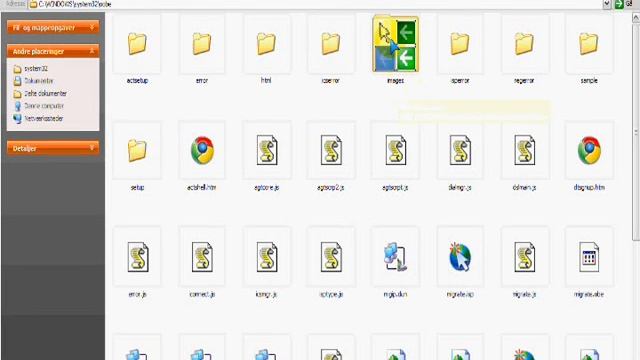This screenshot has height=360, width=640.
Task: Select the dialmgr.js script file
Action: 460,151
